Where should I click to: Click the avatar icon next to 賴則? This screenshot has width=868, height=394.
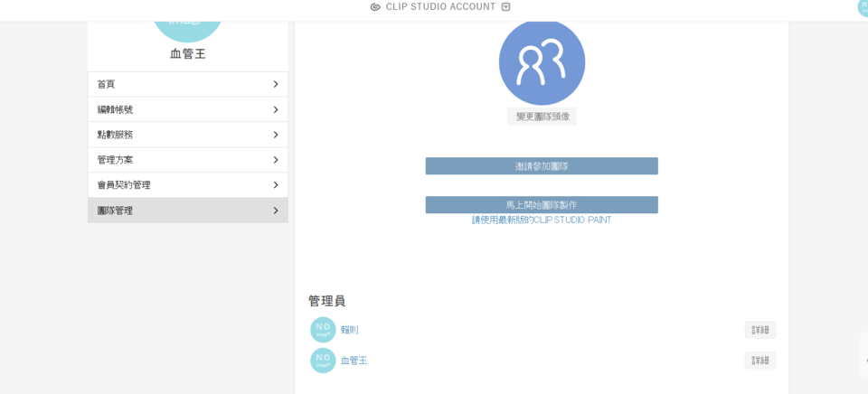tap(323, 330)
